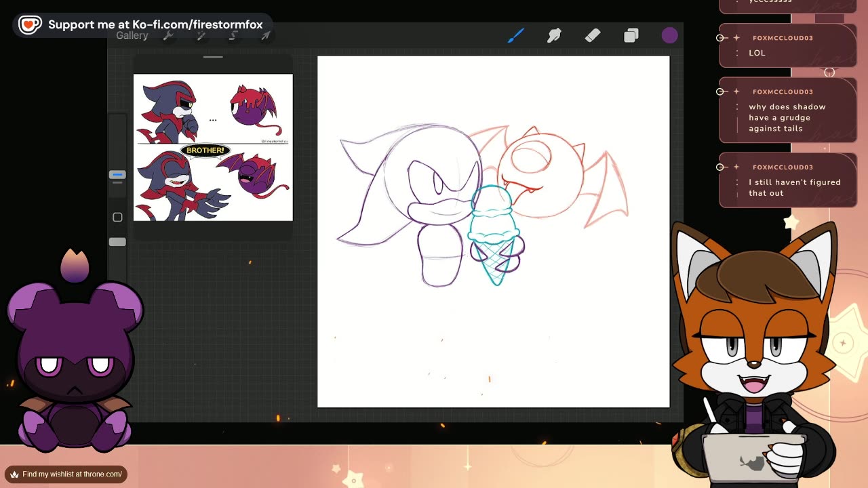Click the throne.com wishlist banner
This screenshot has height=488, width=868.
pos(66,474)
